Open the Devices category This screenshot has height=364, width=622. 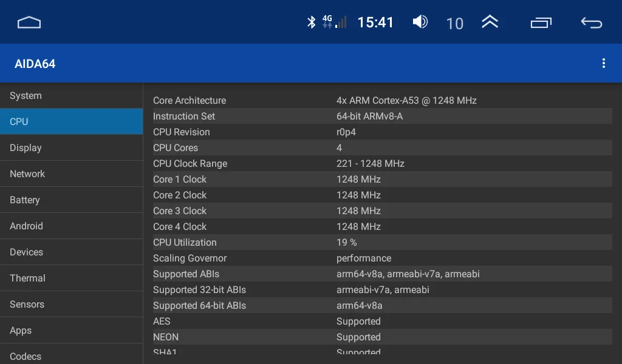click(x=71, y=252)
